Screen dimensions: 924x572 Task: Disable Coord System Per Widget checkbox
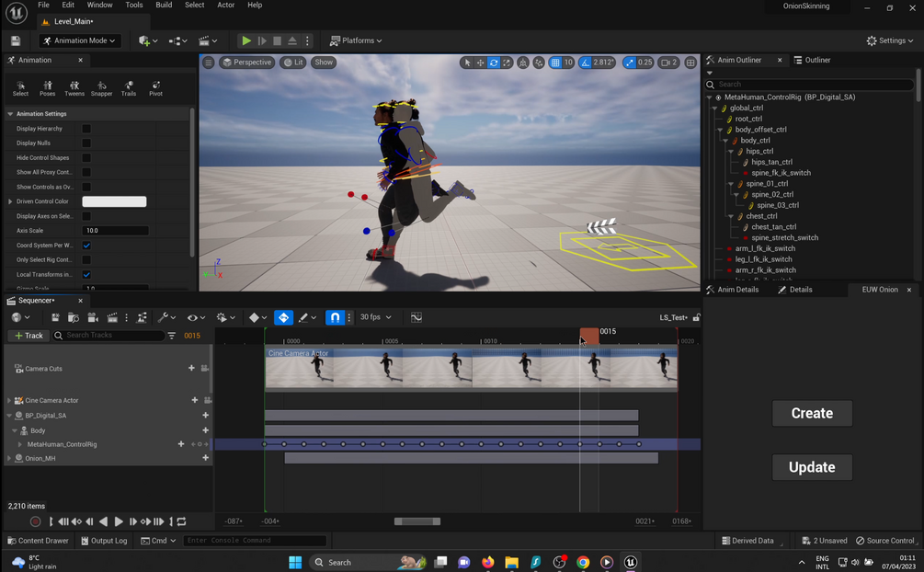[86, 246]
